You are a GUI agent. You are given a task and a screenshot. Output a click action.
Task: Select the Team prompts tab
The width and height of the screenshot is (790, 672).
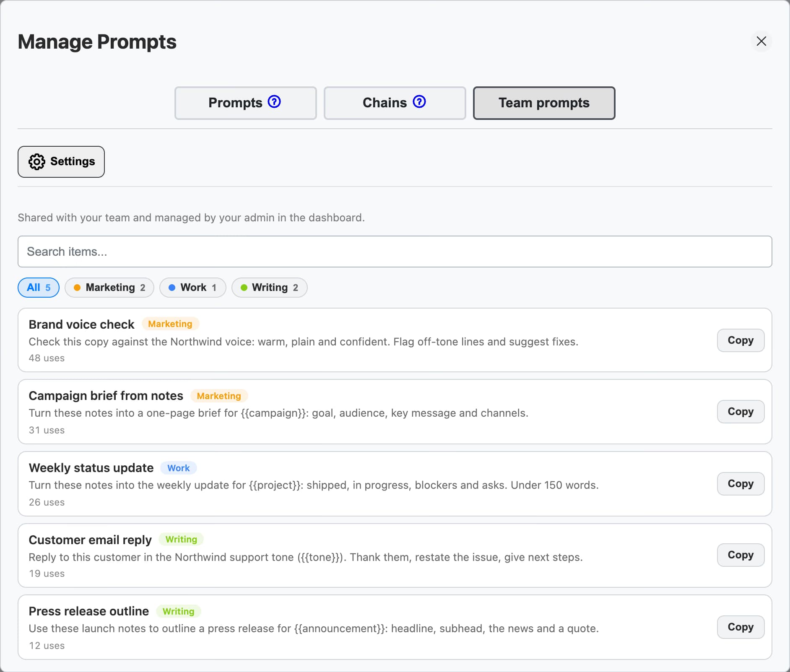point(544,103)
